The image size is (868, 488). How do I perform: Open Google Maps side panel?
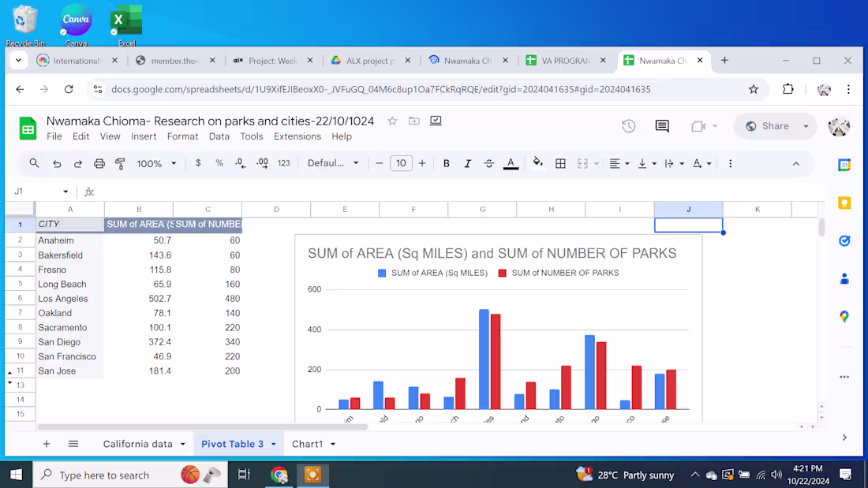[x=844, y=315]
